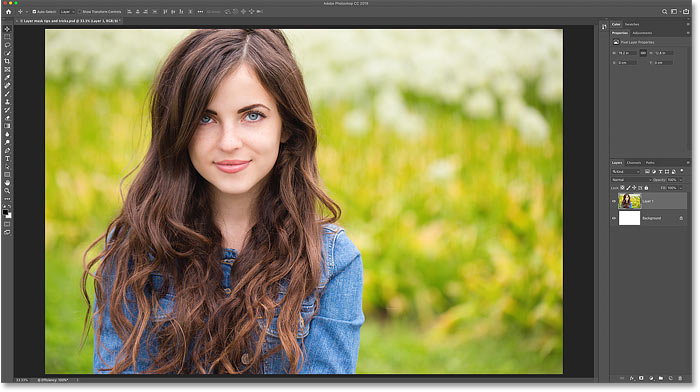The width and height of the screenshot is (700, 392).
Task: Open the Kind filter dropdown in Layers
Action: pos(626,172)
